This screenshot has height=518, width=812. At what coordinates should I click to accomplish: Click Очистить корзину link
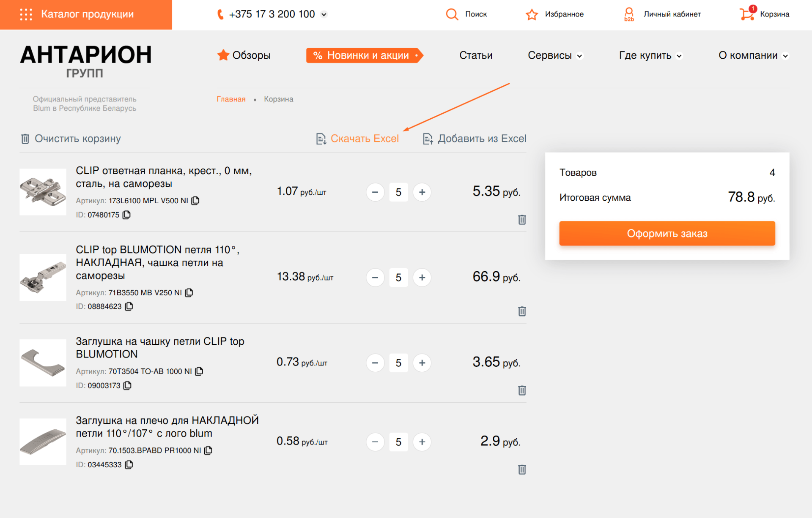[78, 139]
